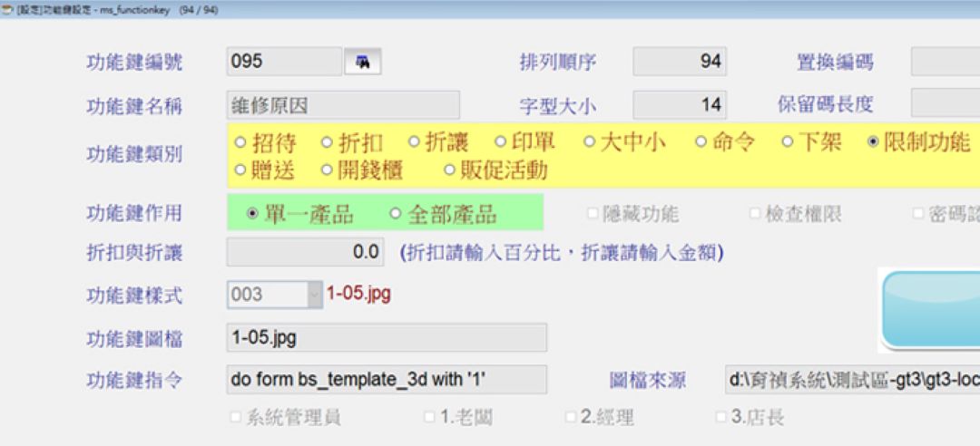Click 置換編碼 input field
Screen dimensions: 980x446
click(946, 62)
